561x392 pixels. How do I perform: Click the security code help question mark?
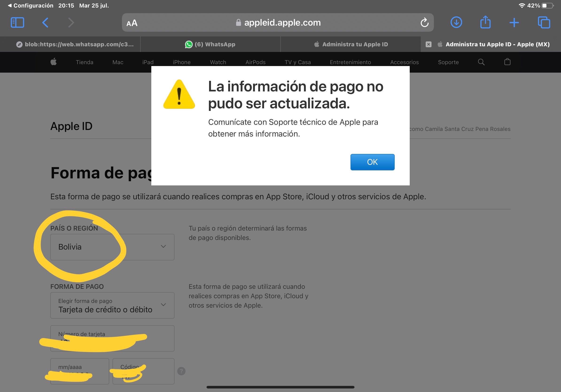pyautogui.click(x=181, y=371)
